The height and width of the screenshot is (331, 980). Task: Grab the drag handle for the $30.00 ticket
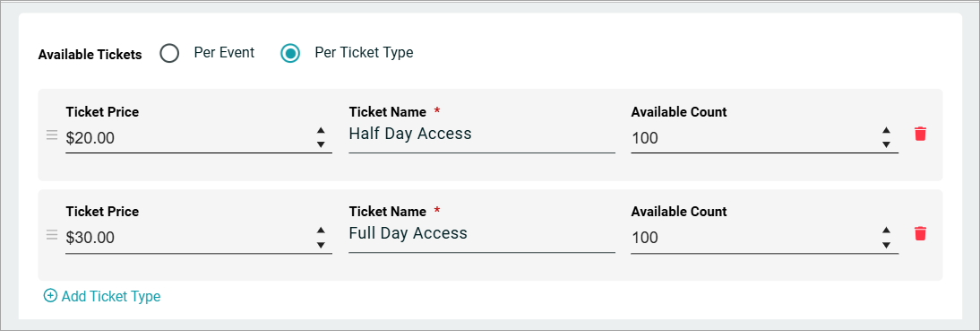pyautogui.click(x=52, y=235)
